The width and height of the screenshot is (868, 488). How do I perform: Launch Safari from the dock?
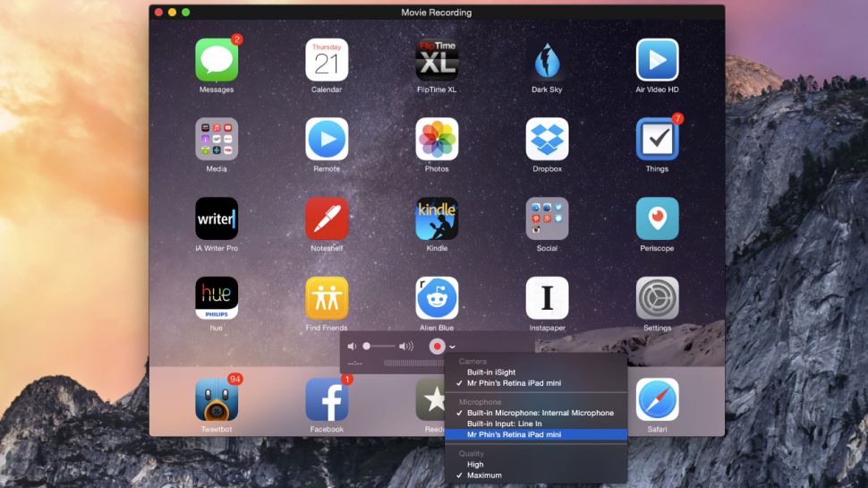coord(657,399)
